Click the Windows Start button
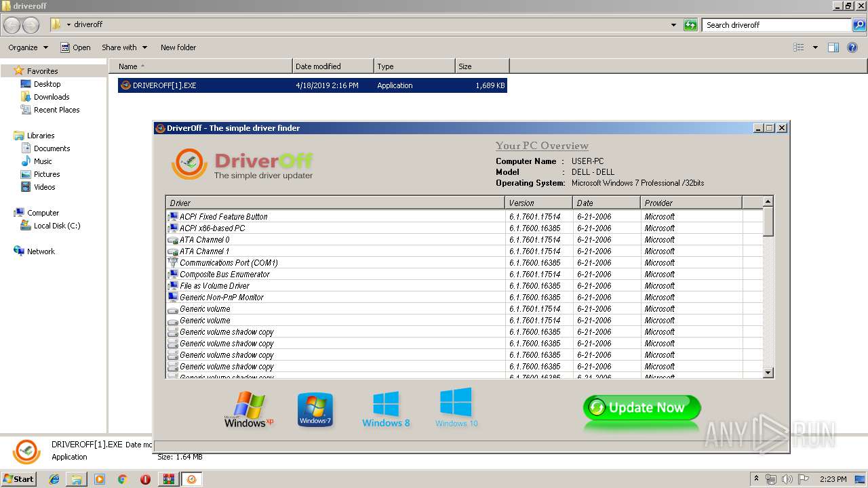Screen dimensions: 868x488 pos(19,479)
